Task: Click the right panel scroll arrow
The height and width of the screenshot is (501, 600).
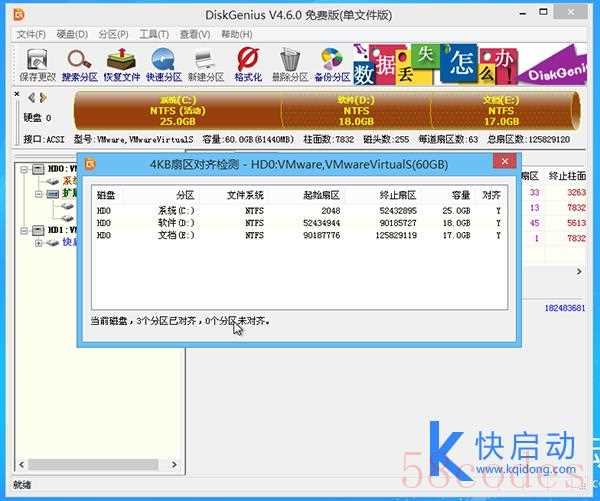Action: (x=579, y=271)
